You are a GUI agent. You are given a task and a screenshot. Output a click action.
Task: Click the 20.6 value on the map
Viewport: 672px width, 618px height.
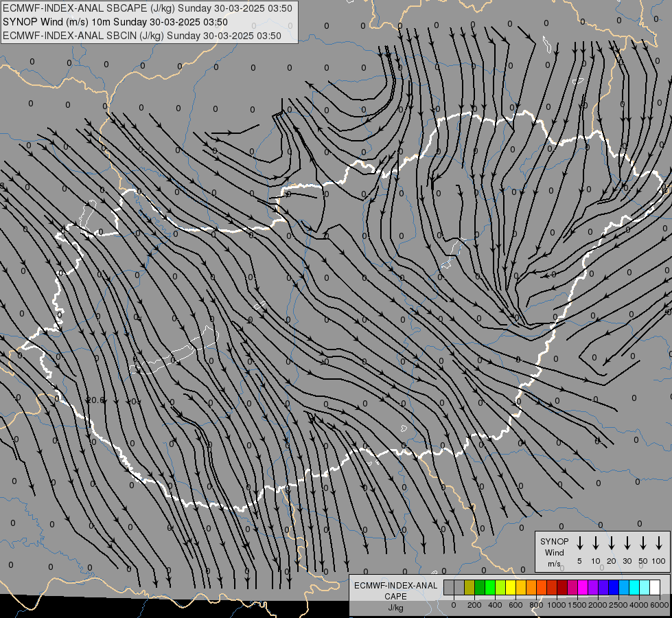coord(95,400)
